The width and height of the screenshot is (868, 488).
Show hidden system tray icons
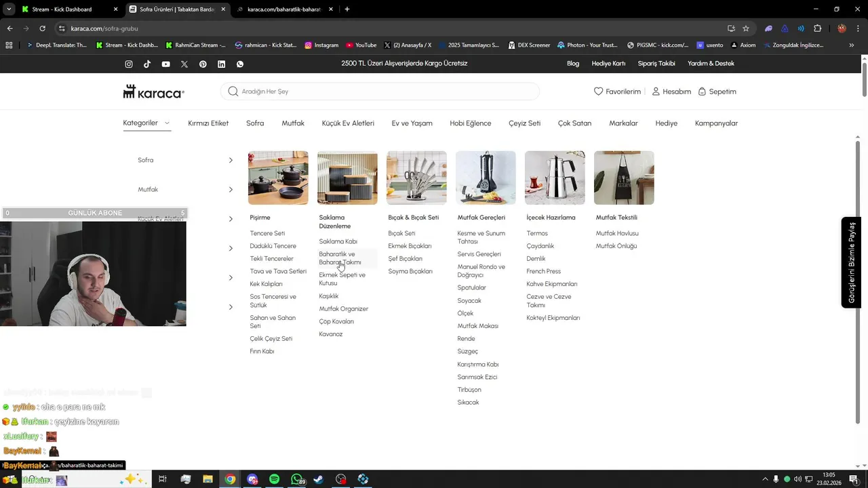(x=765, y=479)
